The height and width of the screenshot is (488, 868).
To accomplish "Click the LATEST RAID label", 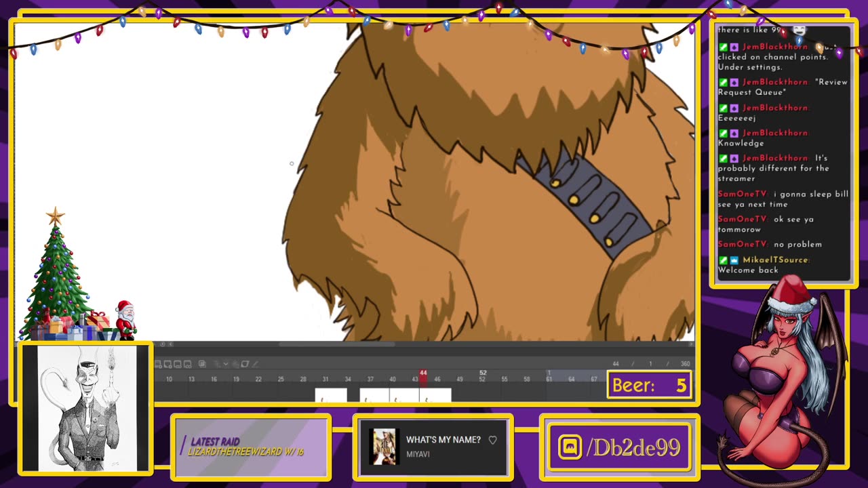I will tap(215, 442).
